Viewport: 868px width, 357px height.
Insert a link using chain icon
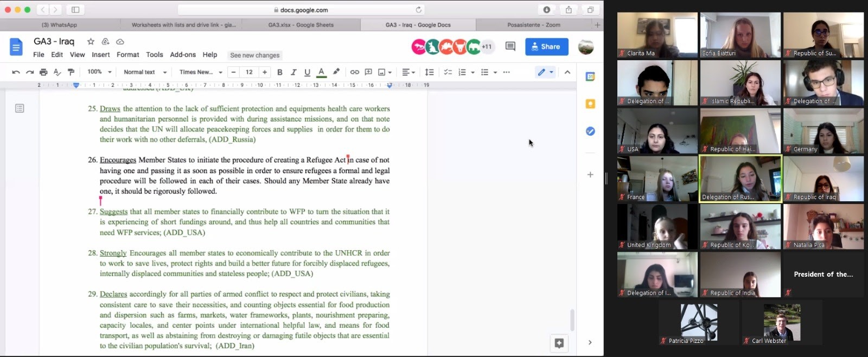(354, 72)
